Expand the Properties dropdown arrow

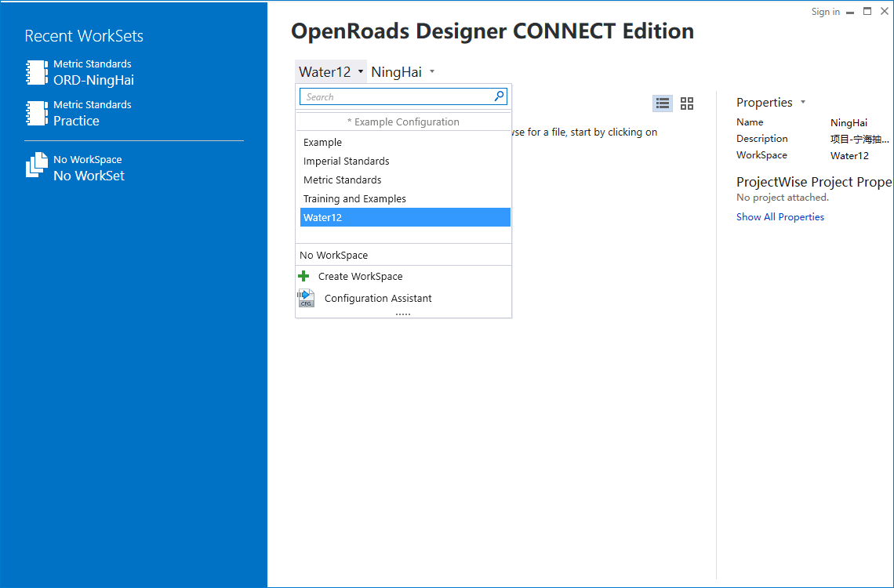click(x=803, y=103)
